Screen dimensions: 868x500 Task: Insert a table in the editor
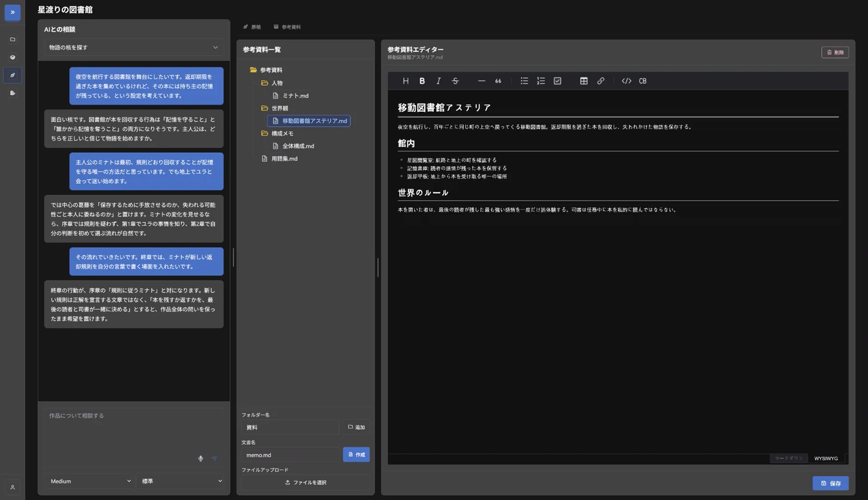pyautogui.click(x=584, y=81)
